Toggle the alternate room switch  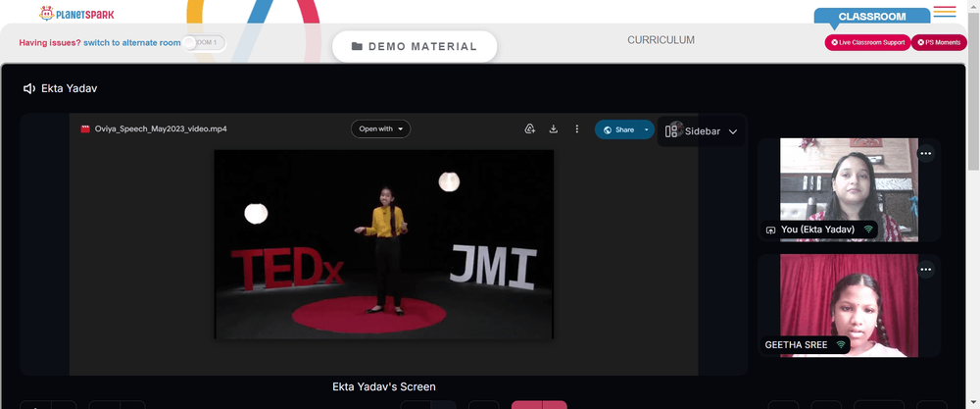pos(205,42)
